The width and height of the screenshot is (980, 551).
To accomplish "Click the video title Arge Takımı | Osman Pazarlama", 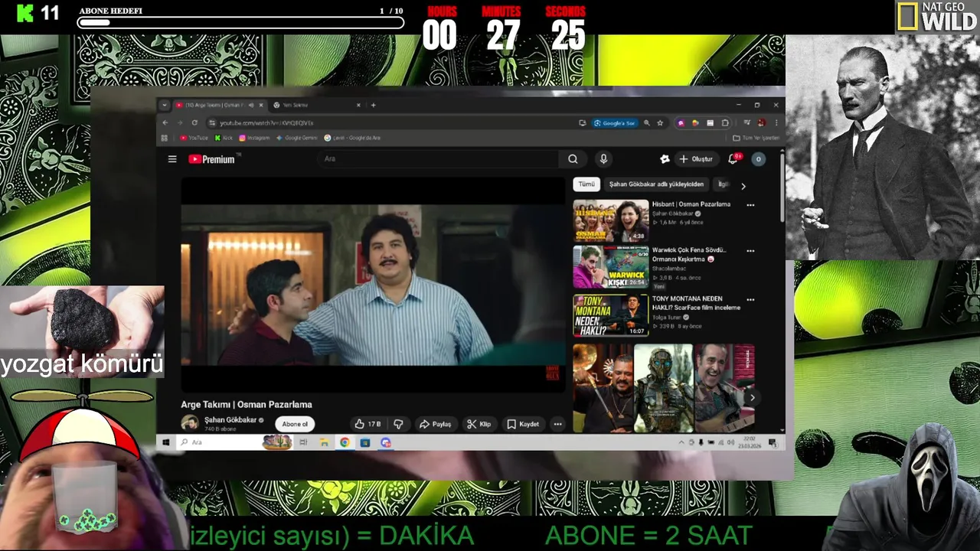I will (247, 404).
